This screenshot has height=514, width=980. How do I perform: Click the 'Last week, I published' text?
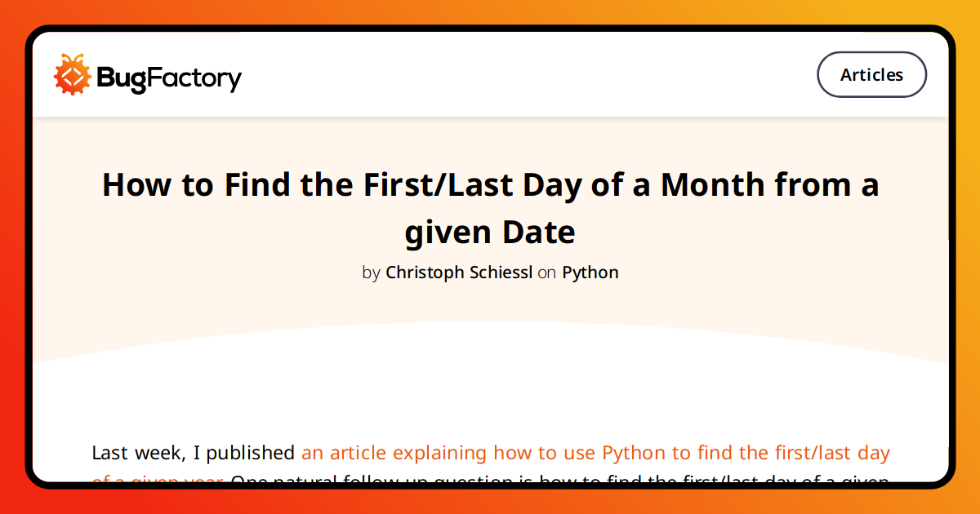coord(194,453)
